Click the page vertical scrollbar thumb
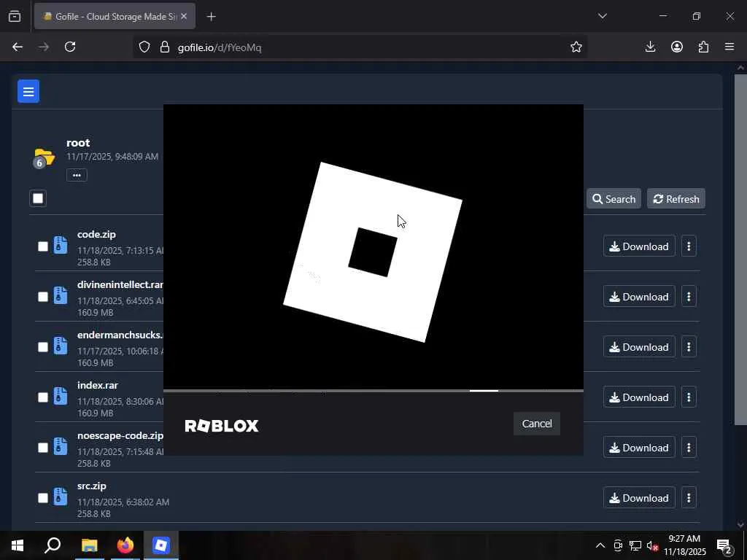Image resolution: width=747 pixels, height=560 pixels. pos(740,249)
